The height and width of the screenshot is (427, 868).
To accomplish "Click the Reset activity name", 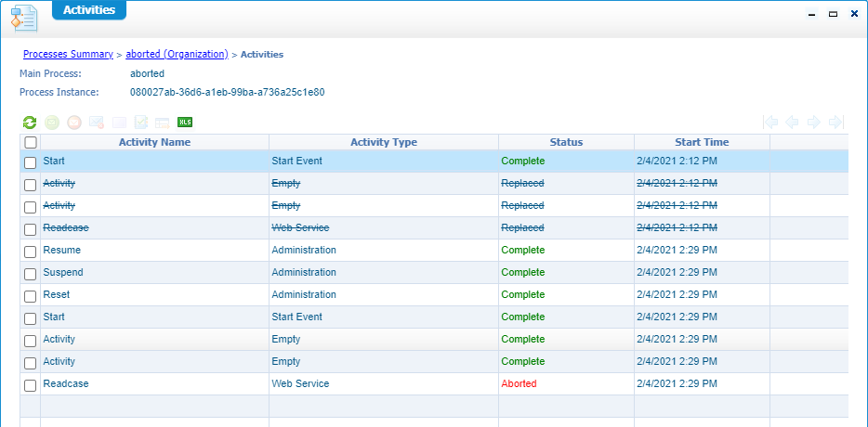I will tap(57, 295).
